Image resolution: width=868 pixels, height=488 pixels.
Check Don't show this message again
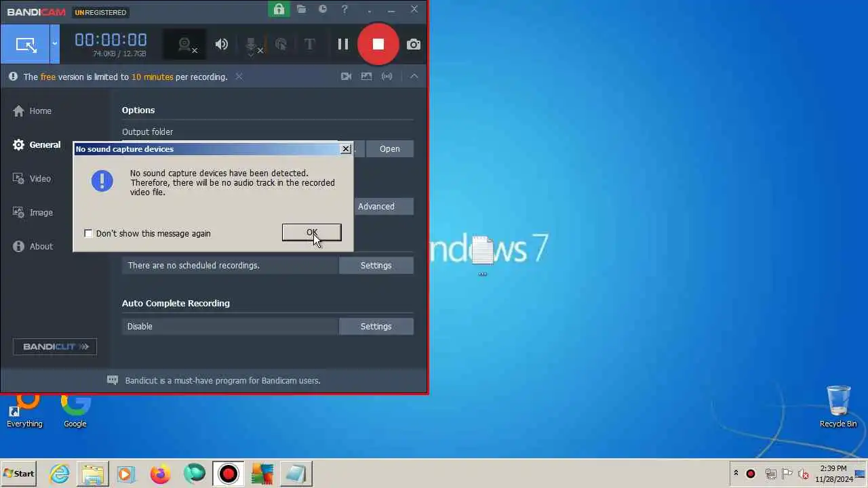coord(88,233)
